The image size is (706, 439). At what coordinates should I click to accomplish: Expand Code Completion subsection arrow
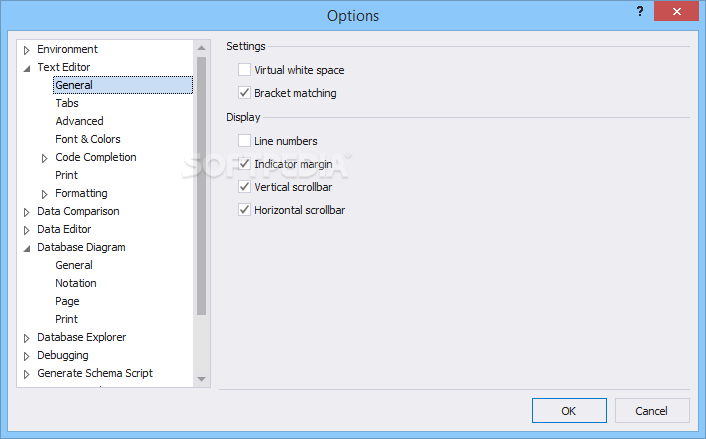(x=45, y=158)
